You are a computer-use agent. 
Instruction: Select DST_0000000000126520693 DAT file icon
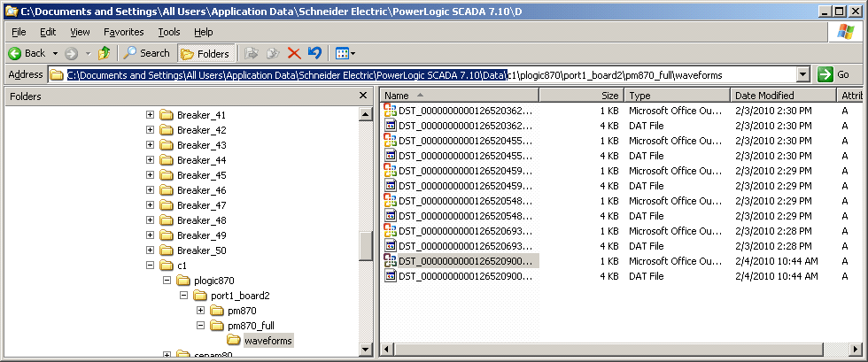[391, 245]
